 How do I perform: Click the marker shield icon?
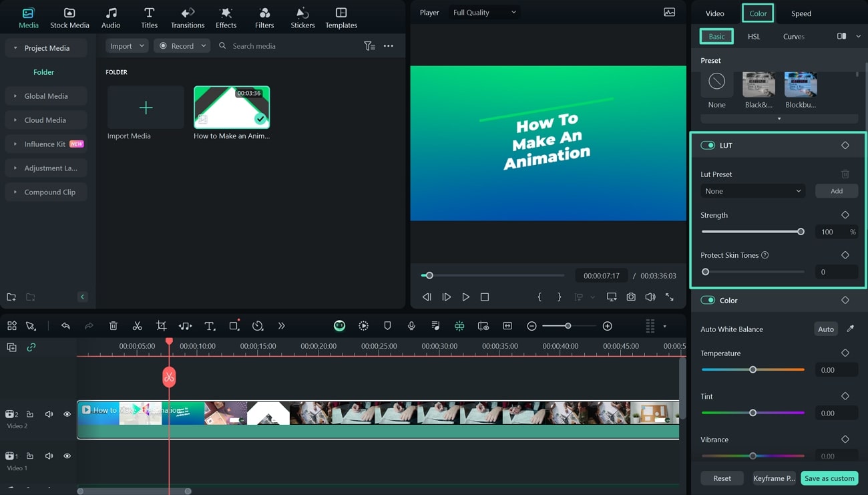(387, 326)
